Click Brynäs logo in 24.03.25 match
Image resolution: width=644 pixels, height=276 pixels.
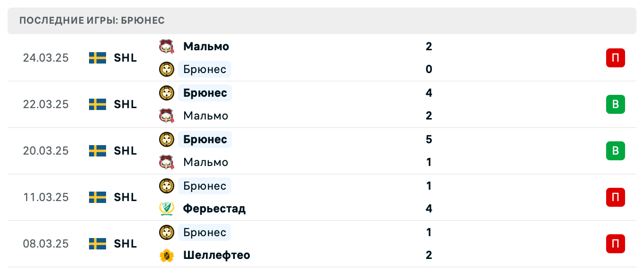pyautogui.click(x=166, y=69)
